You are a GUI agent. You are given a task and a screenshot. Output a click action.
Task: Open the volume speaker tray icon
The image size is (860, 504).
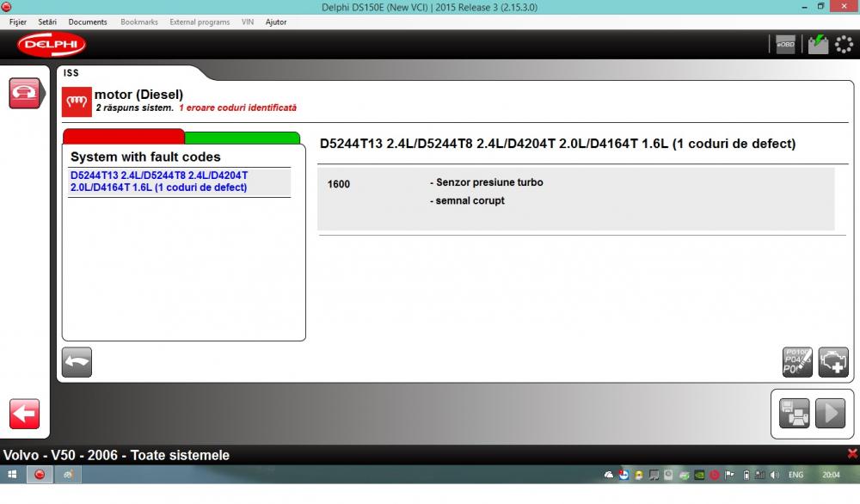coord(775,475)
